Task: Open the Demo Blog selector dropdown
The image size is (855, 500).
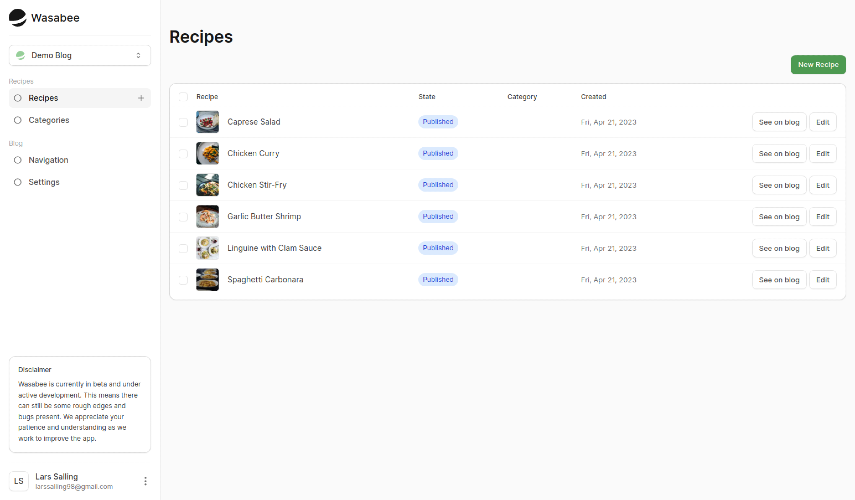Action: (80, 55)
